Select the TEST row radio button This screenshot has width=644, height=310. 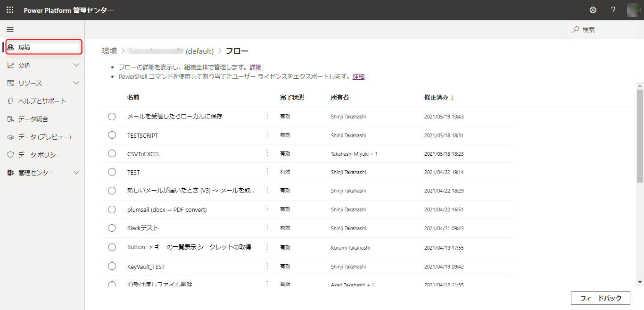pyautogui.click(x=112, y=172)
